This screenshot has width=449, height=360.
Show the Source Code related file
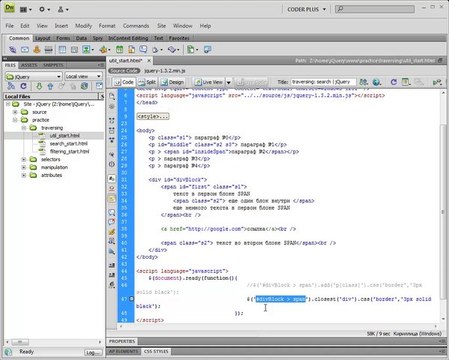[124, 71]
